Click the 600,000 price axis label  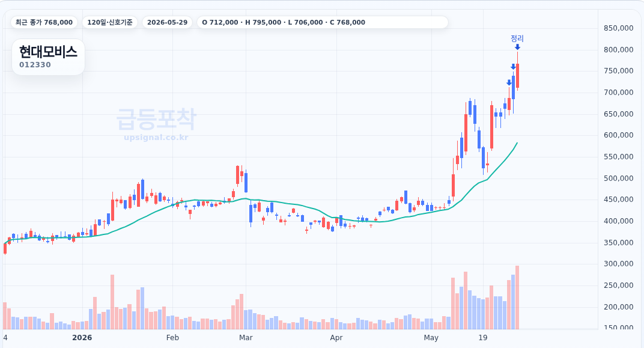tap(619, 135)
